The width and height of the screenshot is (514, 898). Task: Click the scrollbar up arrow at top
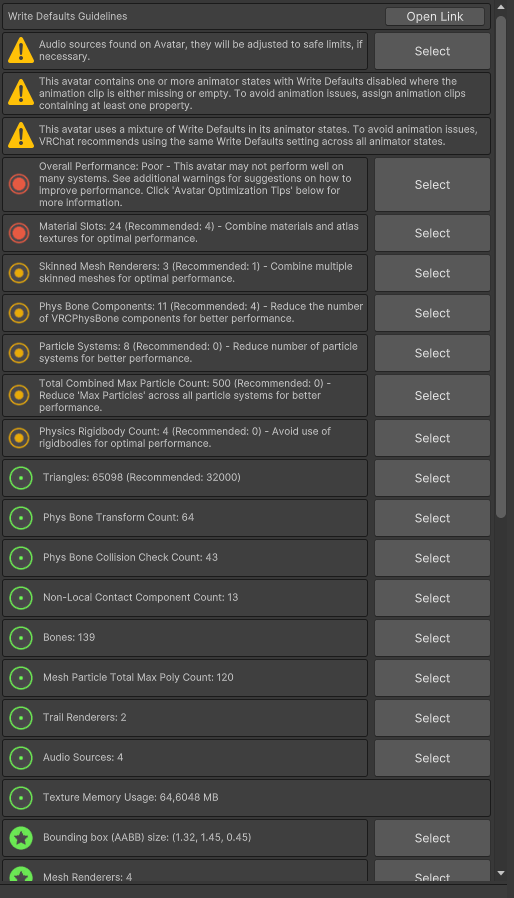(x=501, y=7)
